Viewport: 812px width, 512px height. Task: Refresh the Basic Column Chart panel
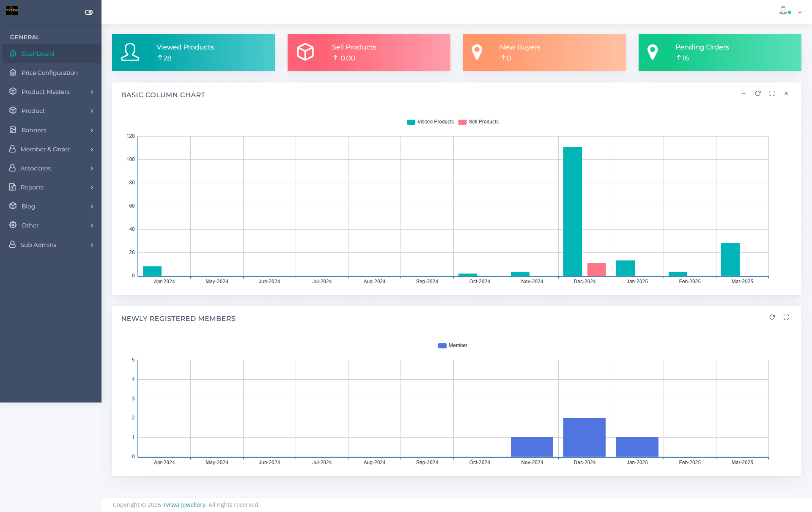point(758,93)
